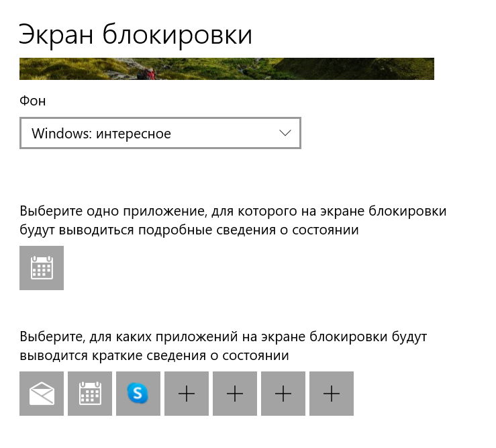Click the Skype quick status icon
Viewport: 496px width, 448px height.
pyautogui.click(x=138, y=394)
